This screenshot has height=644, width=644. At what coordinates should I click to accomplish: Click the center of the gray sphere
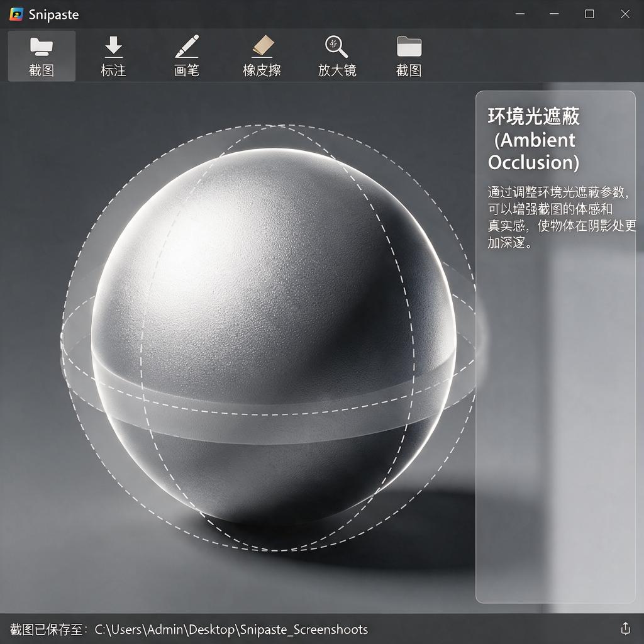tap(274, 336)
